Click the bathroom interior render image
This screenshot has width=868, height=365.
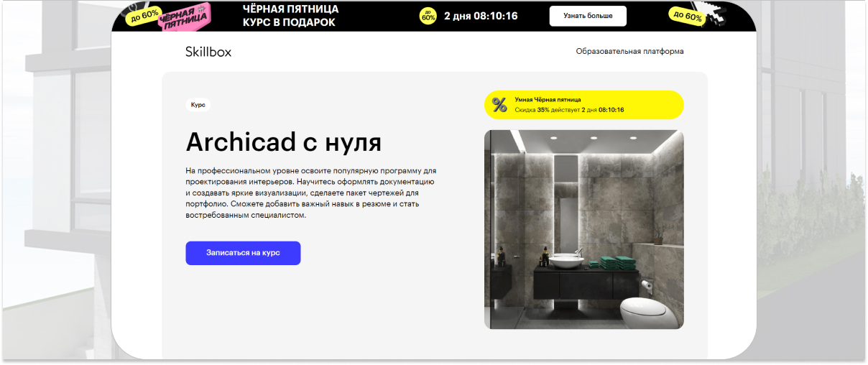pos(583,229)
